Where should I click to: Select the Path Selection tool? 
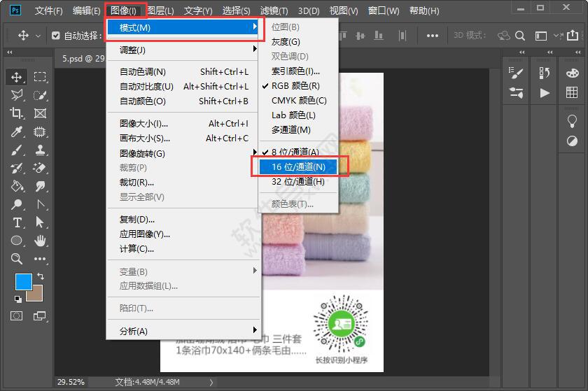[x=40, y=222]
